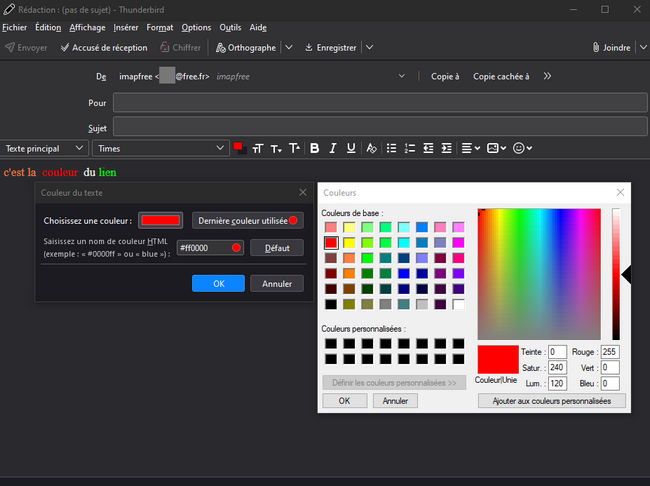650x486 pixels.
Task: Expand the Texte principal paragraph style dropdown
Action: (x=44, y=148)
